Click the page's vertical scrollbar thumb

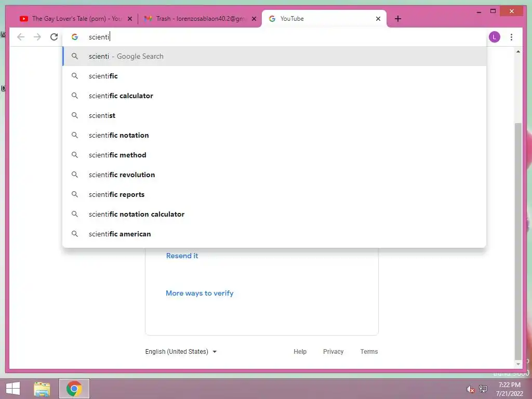(518, 241)
